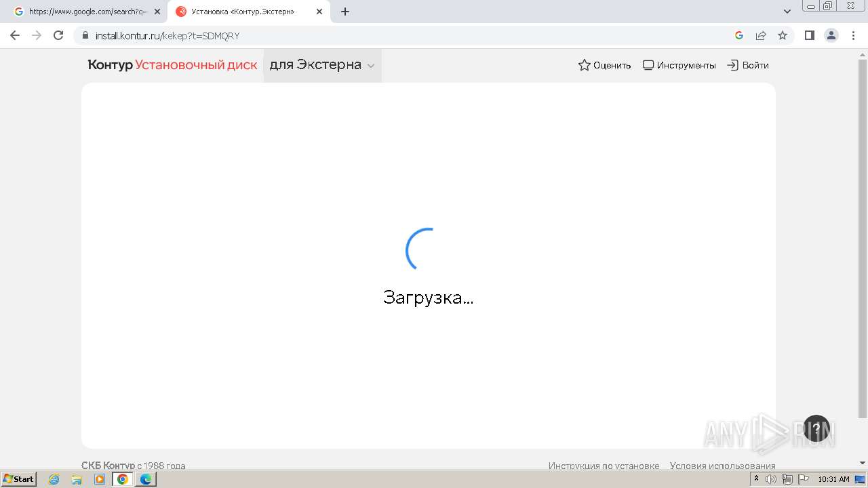Open the browser side panel
This screenshot has width=868, height=488.
[x=809, y=35]
